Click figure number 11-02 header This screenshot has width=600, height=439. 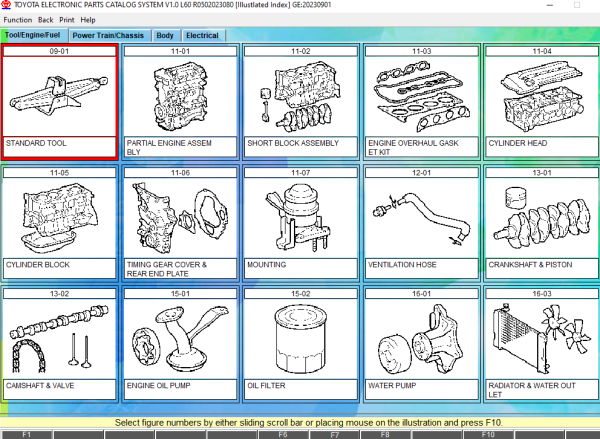coord(301,51)
